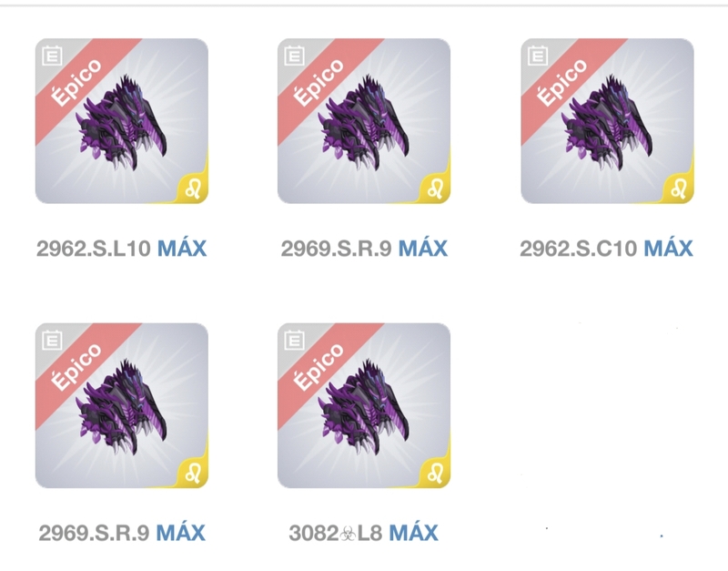Tap the Leo zodiac badge on the 2962.S.C10 card
The height and width of the screenshot is (571, 728).
point(678,189)
